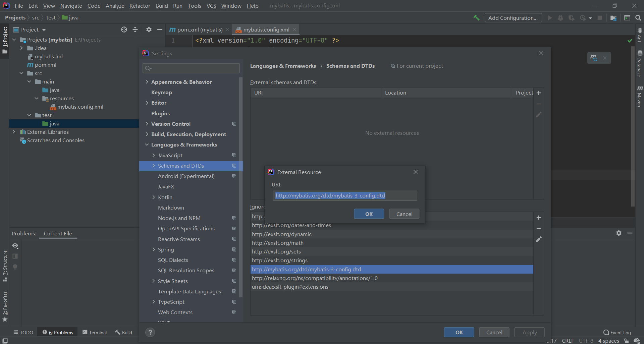The height and width of the screenshot is (344, 644).
Task: Click Add Configuration button
Action: tap(513, 18)
